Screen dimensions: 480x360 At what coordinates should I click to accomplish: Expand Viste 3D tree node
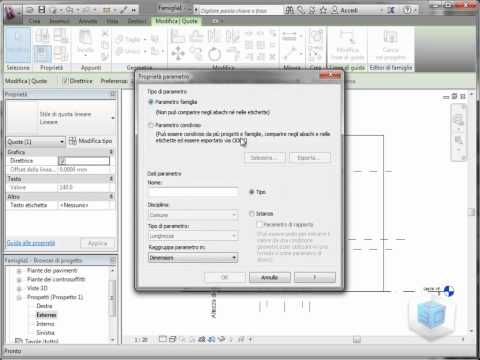pyautogui.click(x=19, y=288)
